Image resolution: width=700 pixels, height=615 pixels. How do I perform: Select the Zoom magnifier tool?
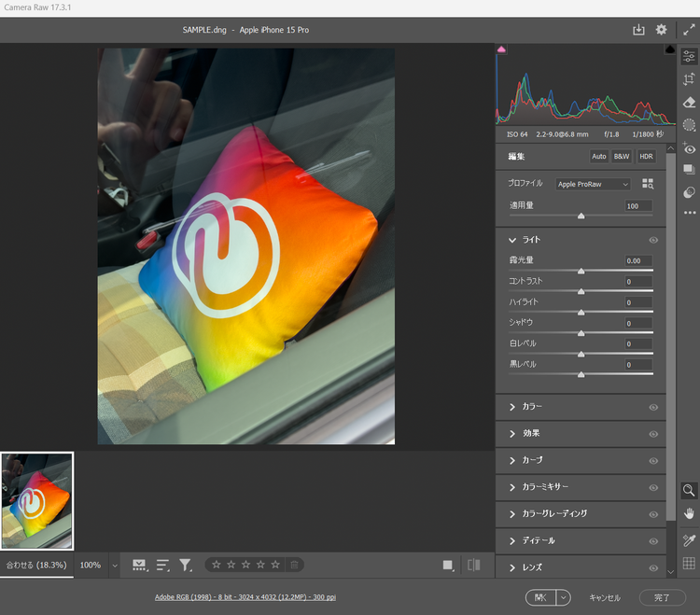click(689, 490)
